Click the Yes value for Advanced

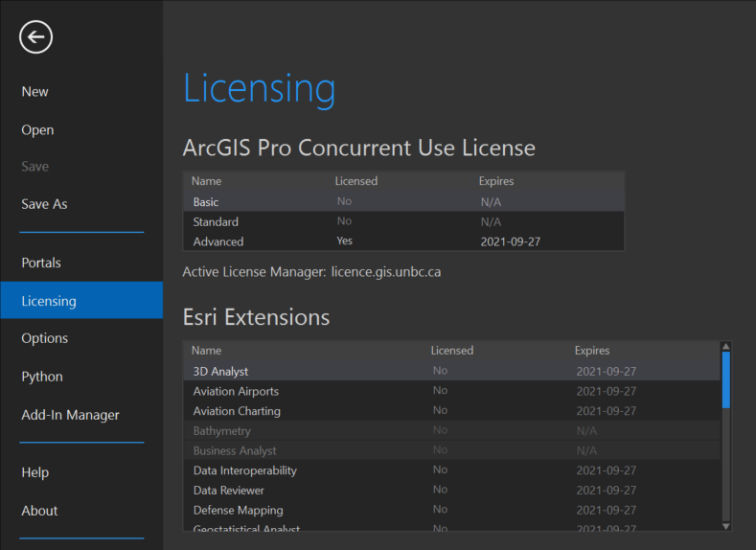(344, 241)
